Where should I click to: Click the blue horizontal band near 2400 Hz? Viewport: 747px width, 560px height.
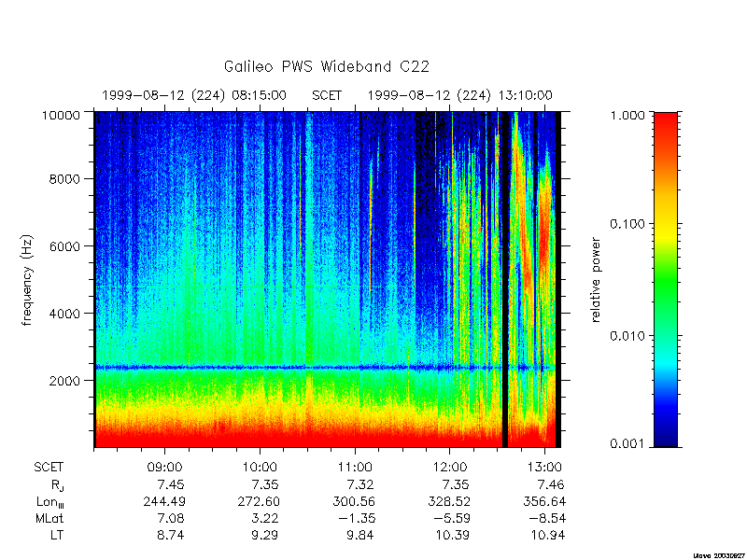click(325, 368)
